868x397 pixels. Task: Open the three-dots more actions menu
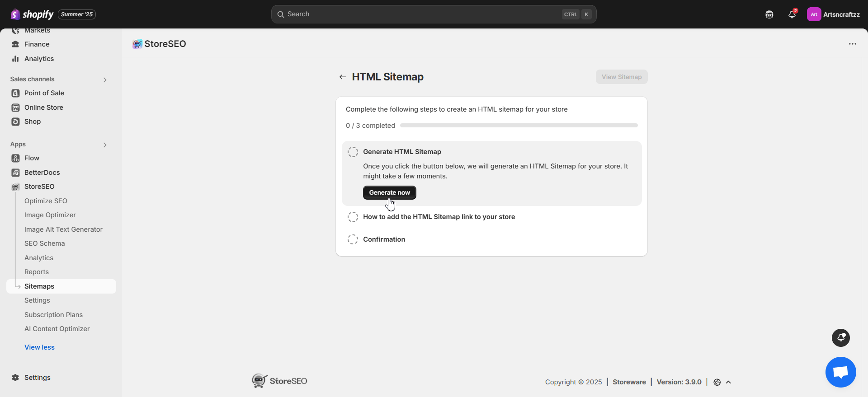click(x=853, y=44)
